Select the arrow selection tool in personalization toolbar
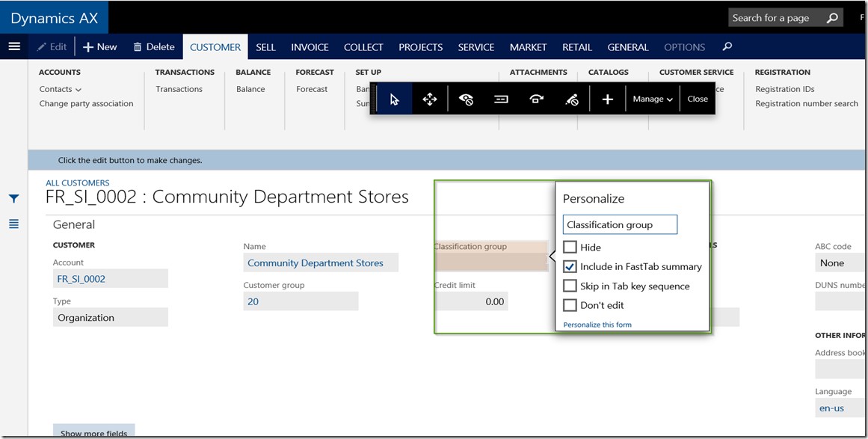The image size is (868, 439). [x=394, y=98]
